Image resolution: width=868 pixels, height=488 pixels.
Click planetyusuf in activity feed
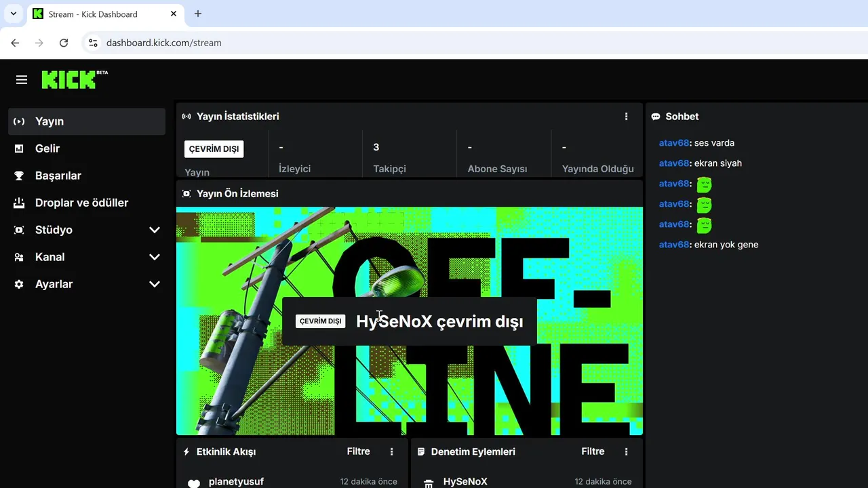coord(236,482)
